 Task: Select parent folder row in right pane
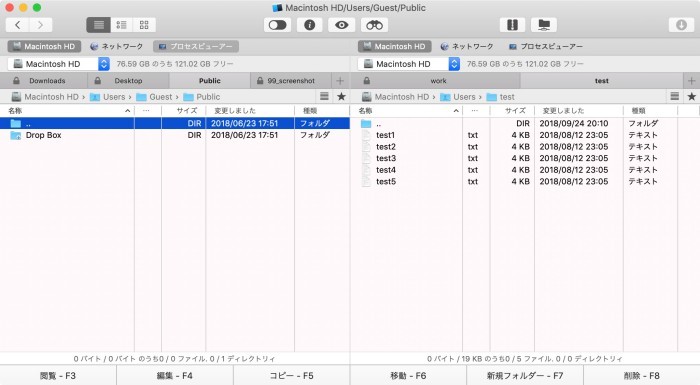pyautogui.click(x=525, y=123)
